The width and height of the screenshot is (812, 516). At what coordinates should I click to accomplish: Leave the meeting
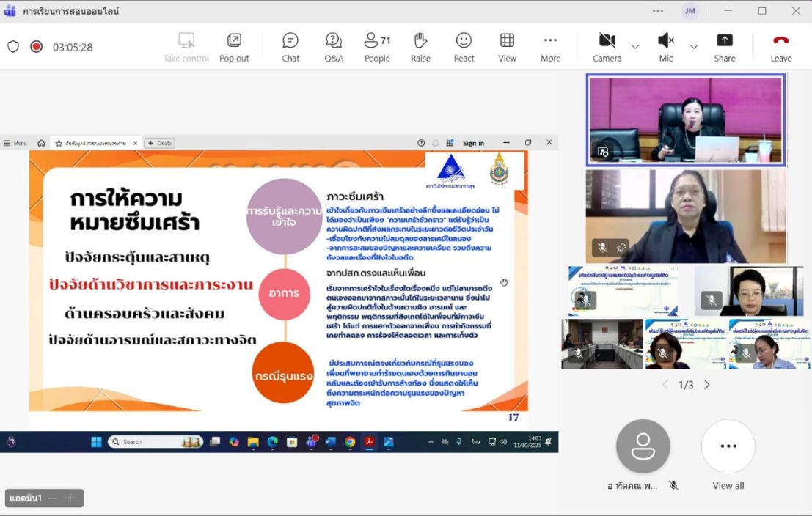pyautogui.click(x=780, y=47)
